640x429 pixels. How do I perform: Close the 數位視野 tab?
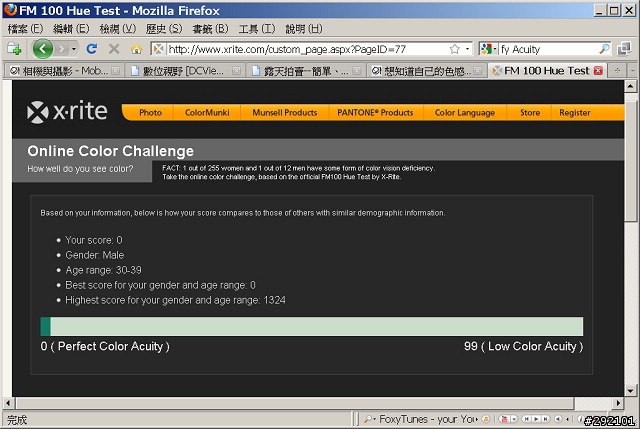coord(236,71)
